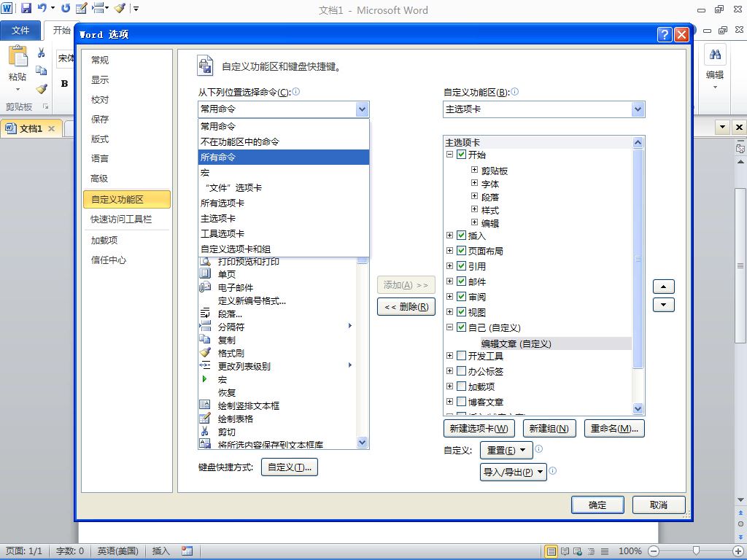This screenshot has height=560, width=747.
Task: Check the 开发工具 tab checkbox
Action: (x=461, y=356)
